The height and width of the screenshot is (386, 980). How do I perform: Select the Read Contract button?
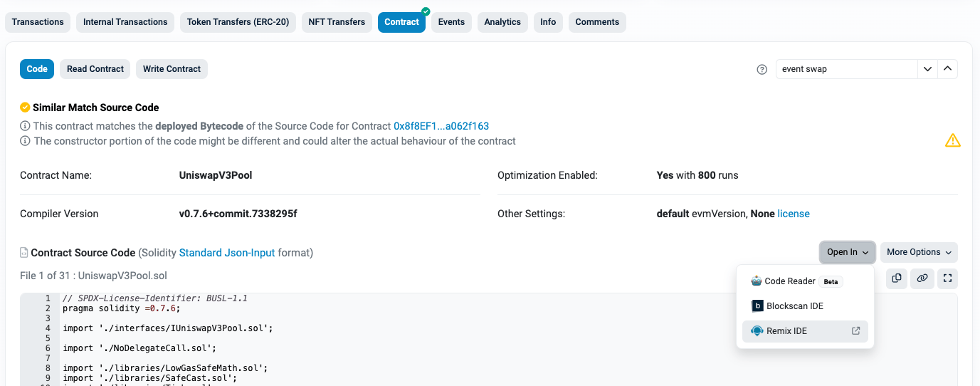pyautogui.click(x=95, y=69)
